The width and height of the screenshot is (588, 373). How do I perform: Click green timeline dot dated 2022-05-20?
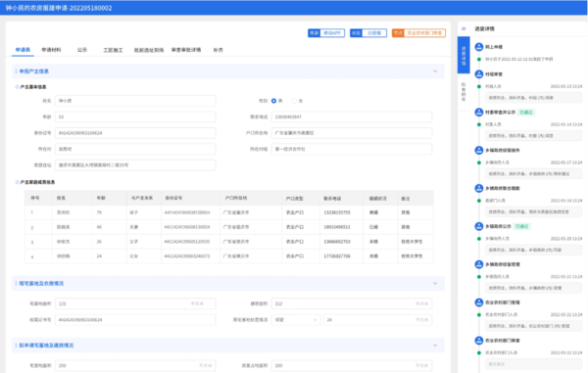[x=479, y=239]
